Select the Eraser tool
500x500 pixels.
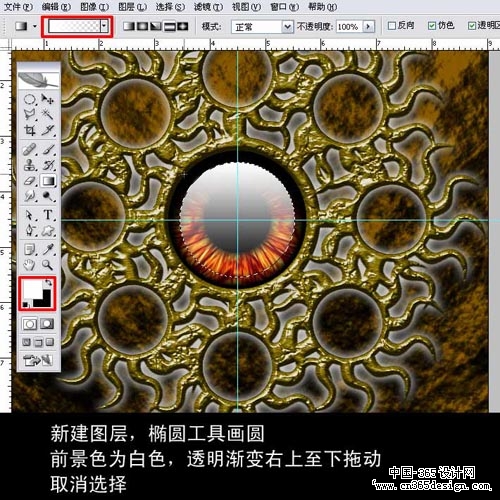tap(30, 181)
